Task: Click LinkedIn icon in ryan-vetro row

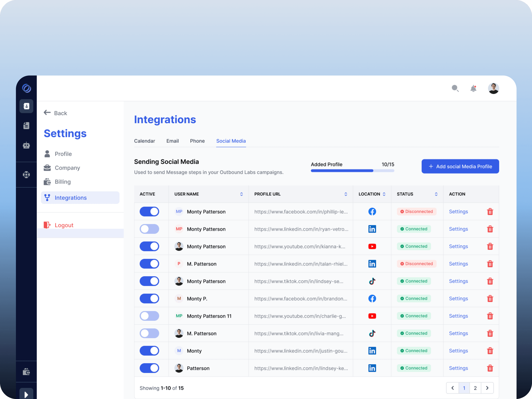Action: (372, 229)
